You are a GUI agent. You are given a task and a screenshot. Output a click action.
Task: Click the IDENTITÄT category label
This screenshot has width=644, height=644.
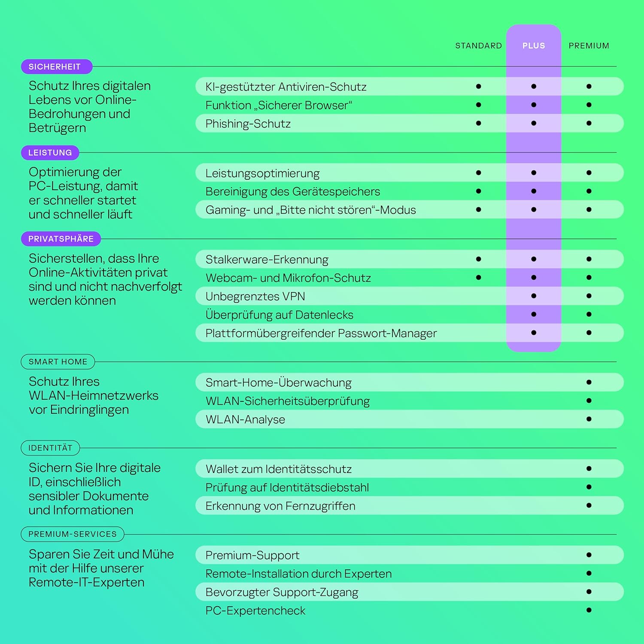coord(50,448)
